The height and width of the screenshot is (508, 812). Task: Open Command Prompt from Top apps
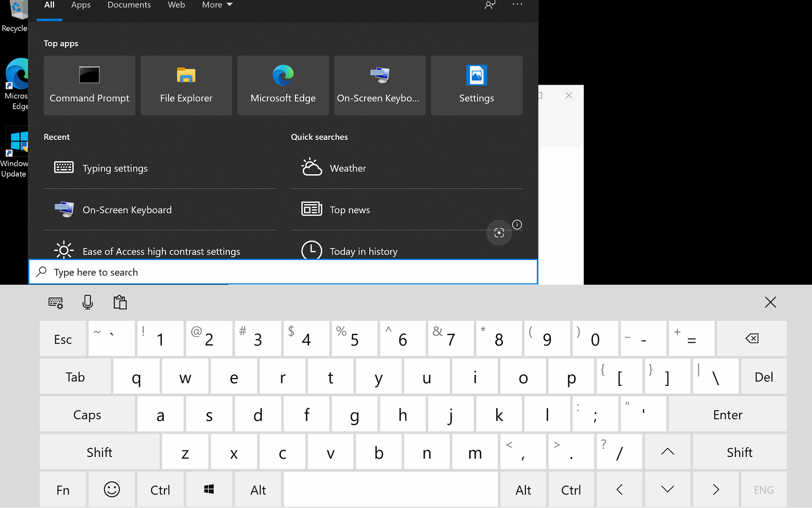point(89,85)
